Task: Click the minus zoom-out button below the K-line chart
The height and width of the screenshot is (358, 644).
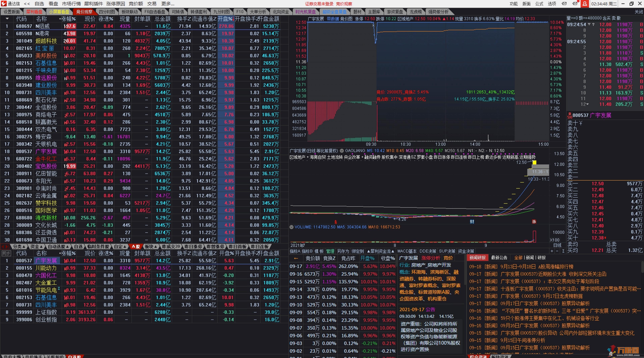Action: click(x=557, y=251)
